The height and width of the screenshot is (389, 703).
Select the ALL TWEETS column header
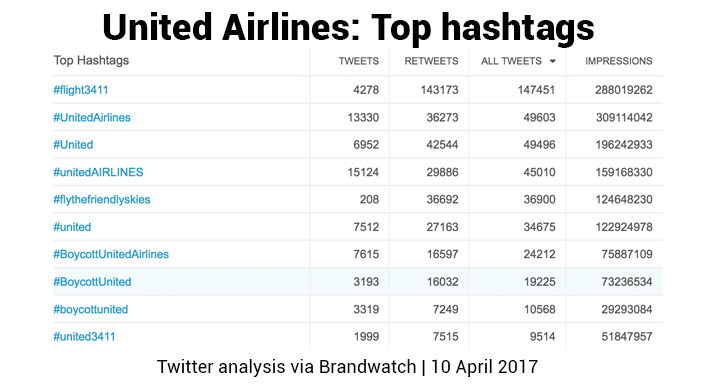click(x=512, y=61)
